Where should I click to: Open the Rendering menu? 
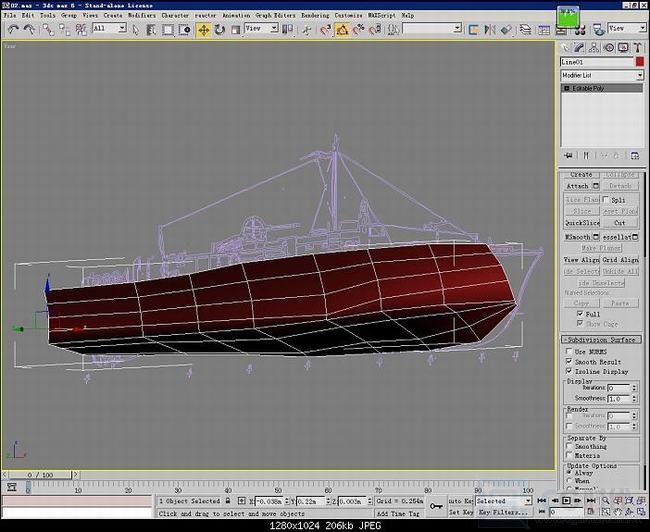(x=315, y=15)
